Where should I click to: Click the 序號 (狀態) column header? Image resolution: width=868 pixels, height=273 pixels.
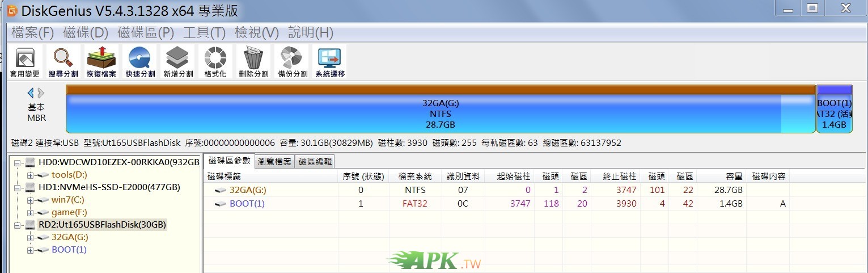(x=364, y=176)
